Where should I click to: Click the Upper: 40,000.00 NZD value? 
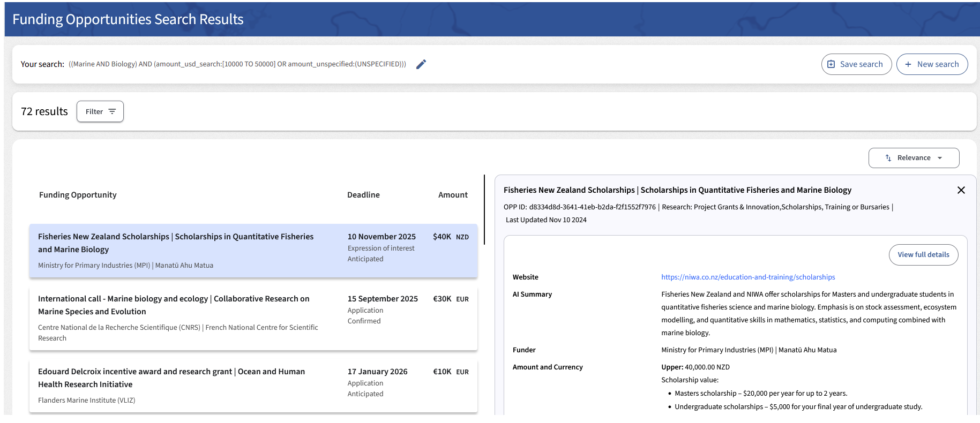coord(695,367)
